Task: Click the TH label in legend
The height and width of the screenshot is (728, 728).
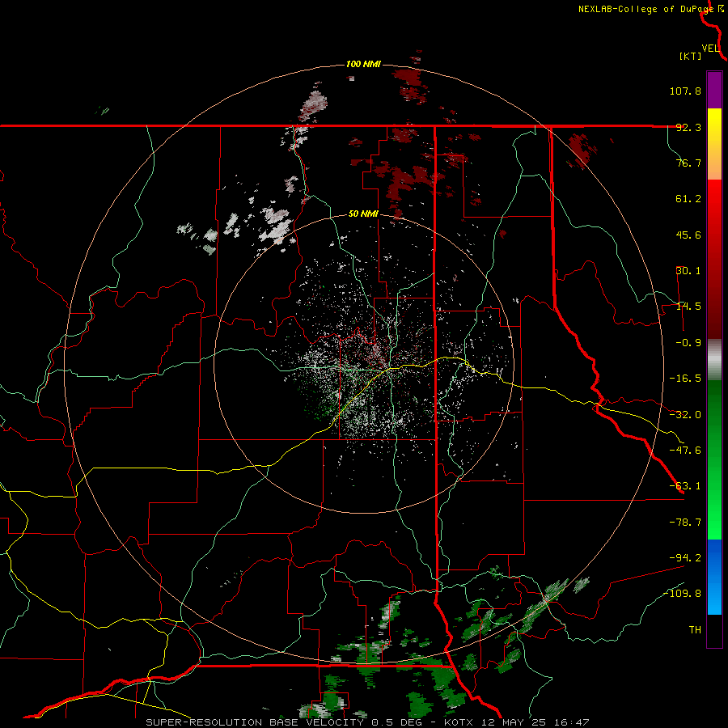Action: point(695,630)
